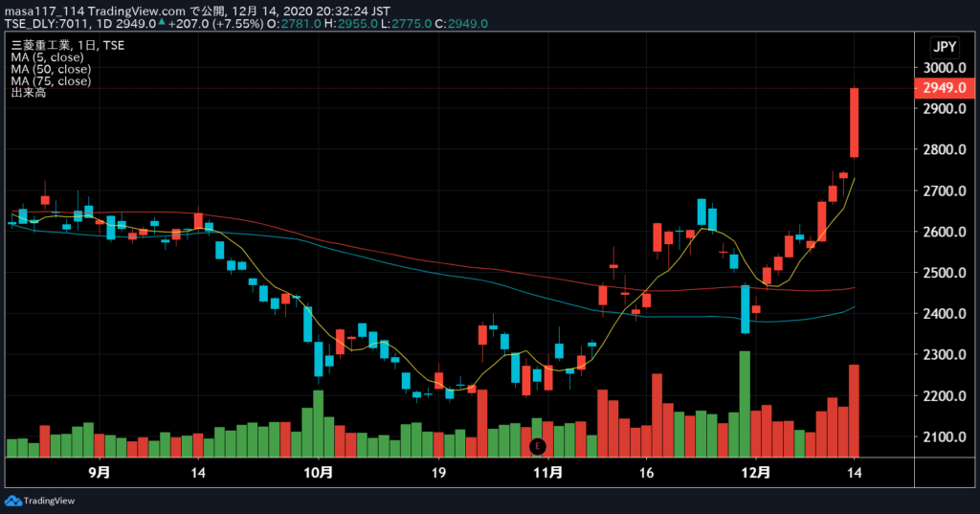Select the JPY currency label
980x514 pixels.
945,47
